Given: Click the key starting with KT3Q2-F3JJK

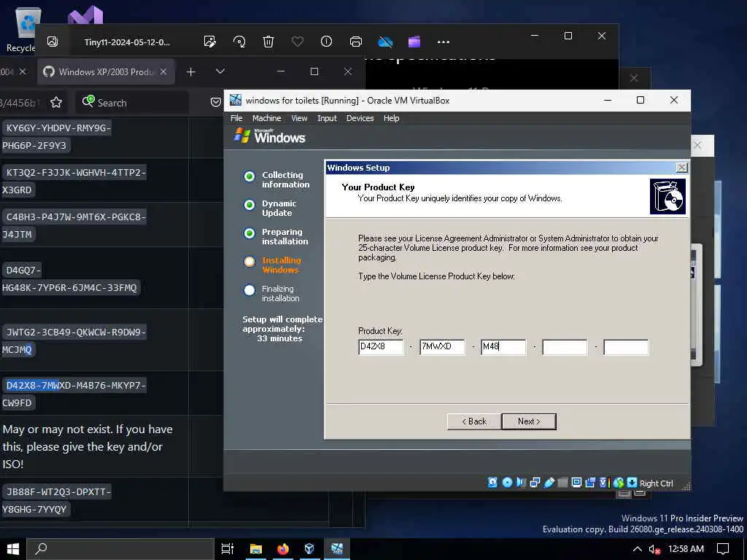Looking at the screenshot, I should coord(74,181).
